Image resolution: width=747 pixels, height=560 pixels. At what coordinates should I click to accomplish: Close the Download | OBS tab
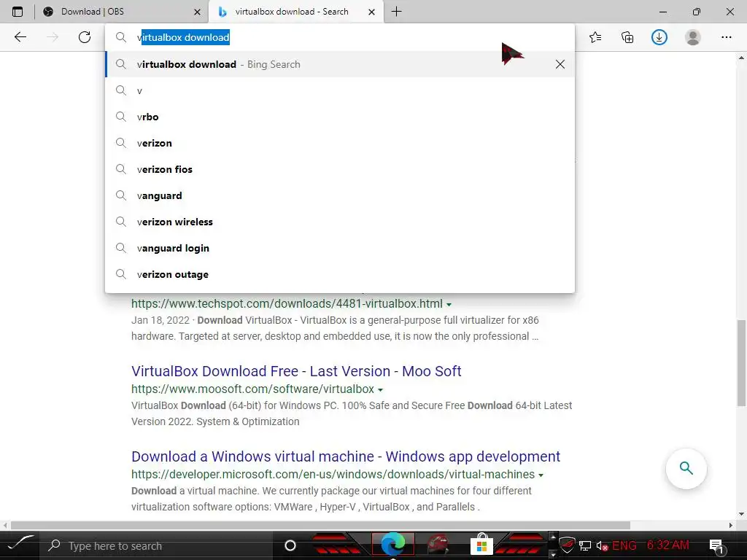point(197,12)
